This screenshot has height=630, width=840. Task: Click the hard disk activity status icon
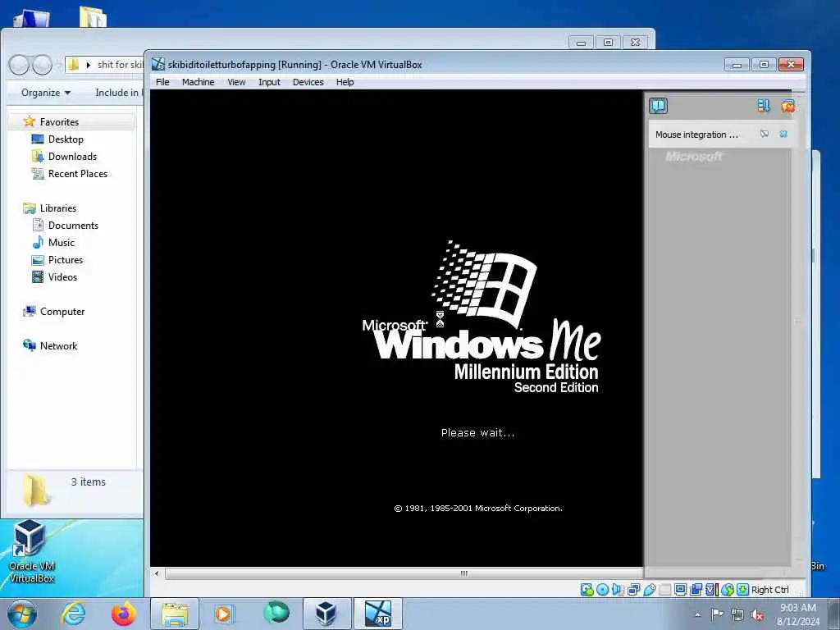pyautogui.click(x=587, y=590)
